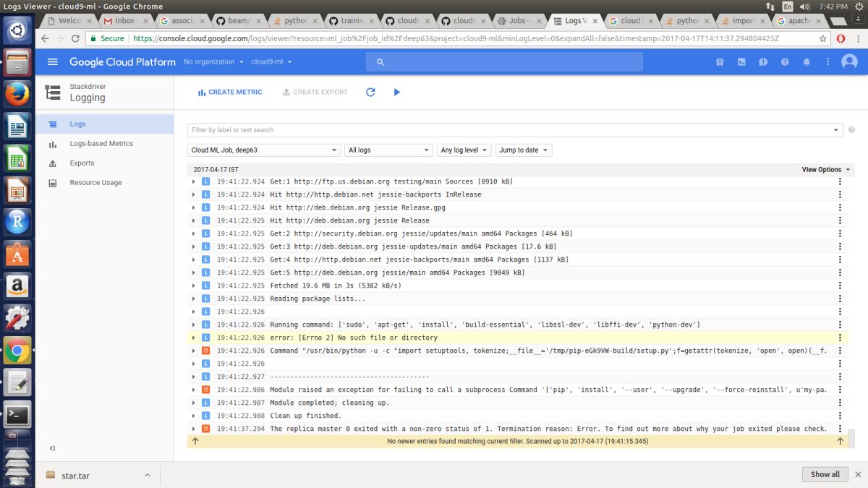
Task: Open the 'All logs' dropdown
Action: 388,150
